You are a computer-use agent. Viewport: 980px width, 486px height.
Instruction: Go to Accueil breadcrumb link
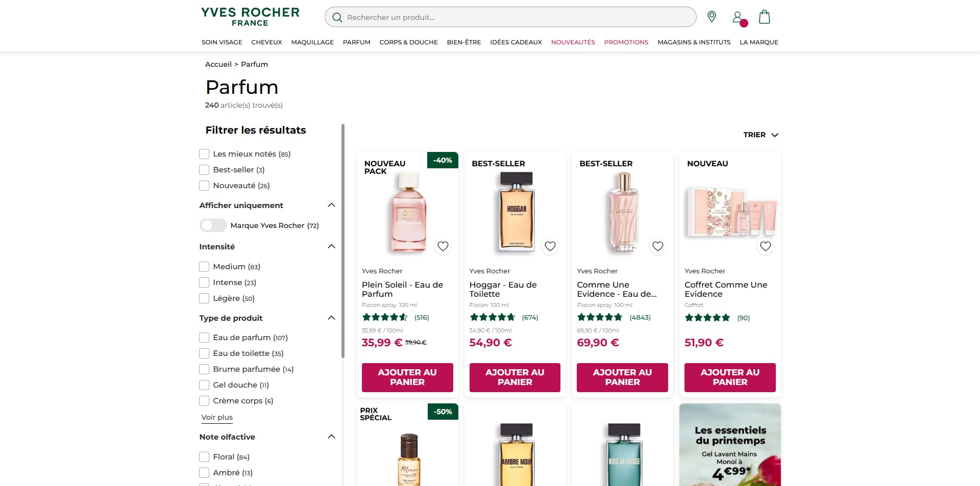[218, 64]
